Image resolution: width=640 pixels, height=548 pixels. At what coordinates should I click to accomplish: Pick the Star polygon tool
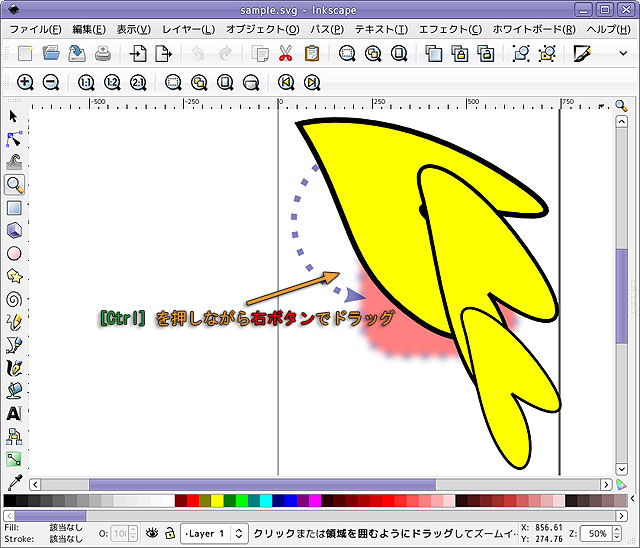(14, 276)
